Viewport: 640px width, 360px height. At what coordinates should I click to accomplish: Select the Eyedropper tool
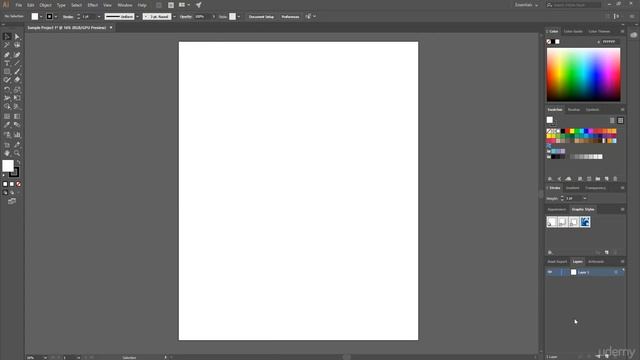point(7,125)
